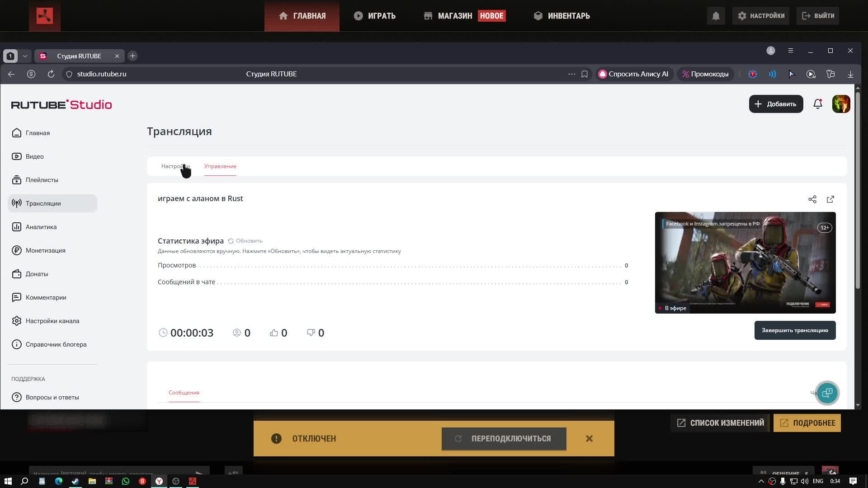The height and width of the screenshot is (488, 868).
Task: Click the share icon beside stream title
Action: (812, 199)
